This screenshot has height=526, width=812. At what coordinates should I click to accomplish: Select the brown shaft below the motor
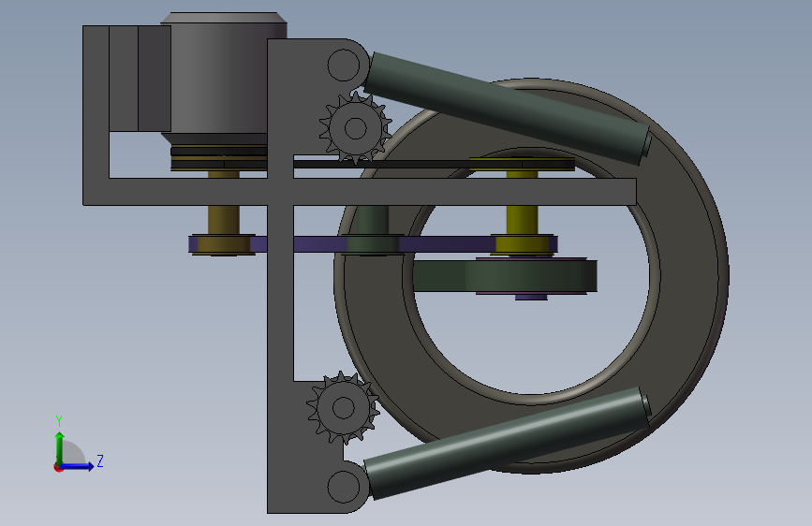click(x=223, y=220)
